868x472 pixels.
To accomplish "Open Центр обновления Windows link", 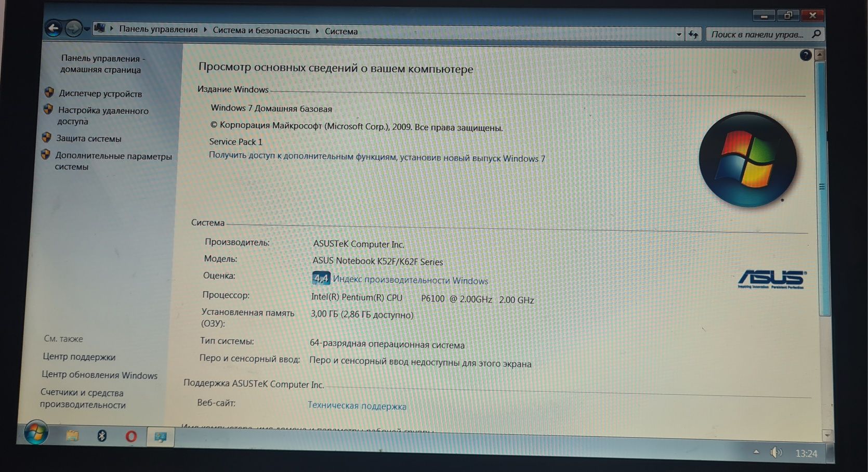I will pos(99,375).
